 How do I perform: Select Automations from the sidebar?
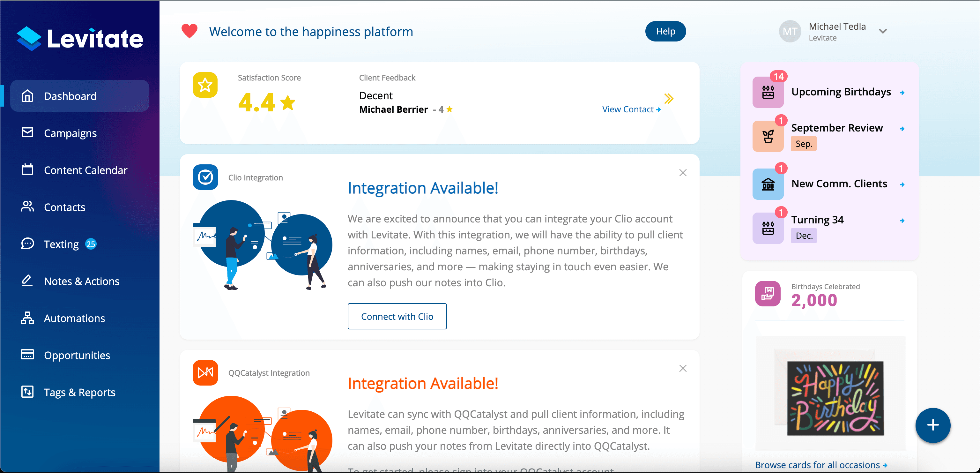point(74,318)
